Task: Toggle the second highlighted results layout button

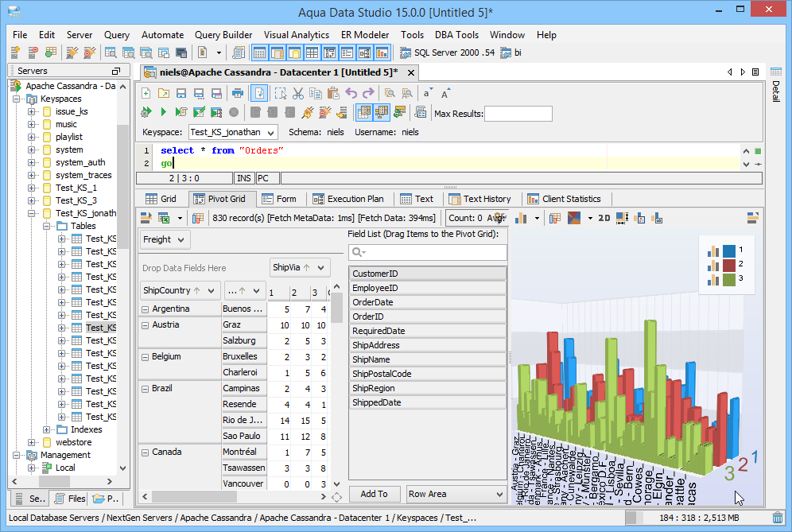Action: pyautogui.click(x=382, y=112)
